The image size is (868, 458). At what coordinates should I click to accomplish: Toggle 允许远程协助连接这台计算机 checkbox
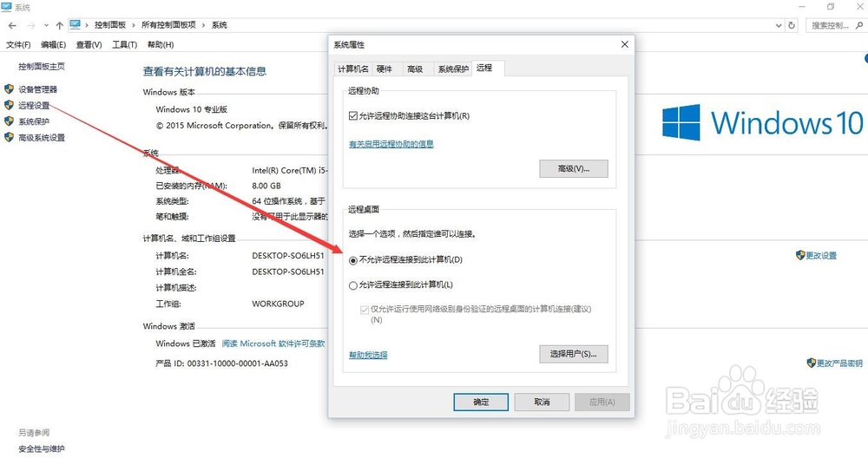pos(353,116)
